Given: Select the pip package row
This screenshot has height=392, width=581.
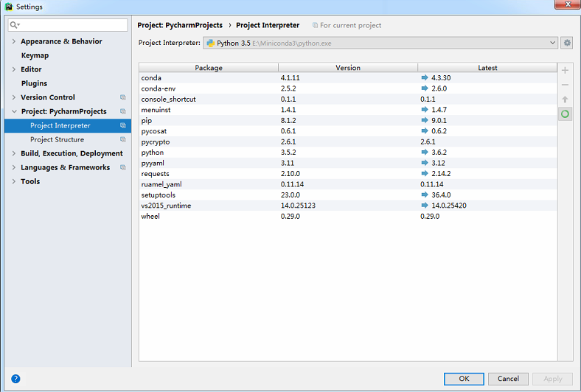Looking at the screenshot, I should point(348,120).
